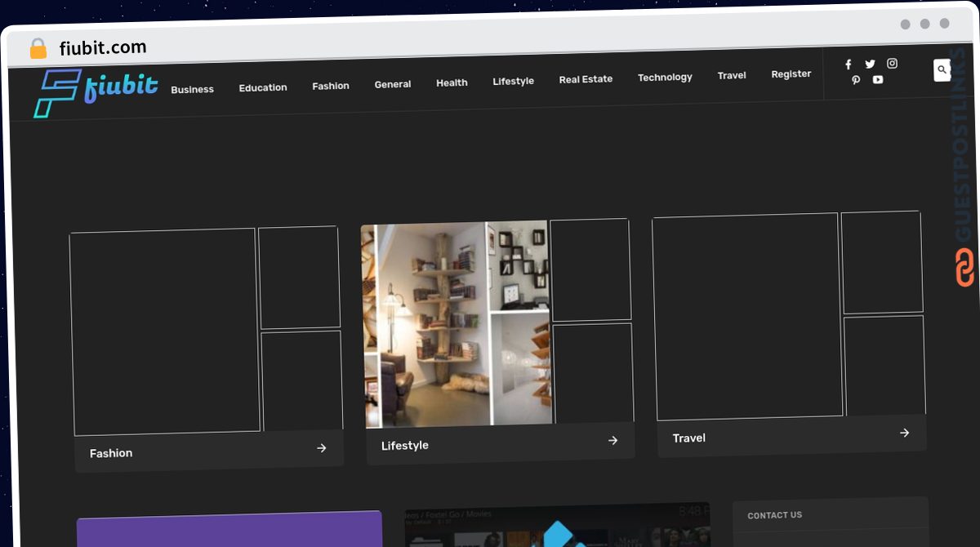Click the arrow on the Fashion card
980x547 pixels.
[x=321, y=447]
